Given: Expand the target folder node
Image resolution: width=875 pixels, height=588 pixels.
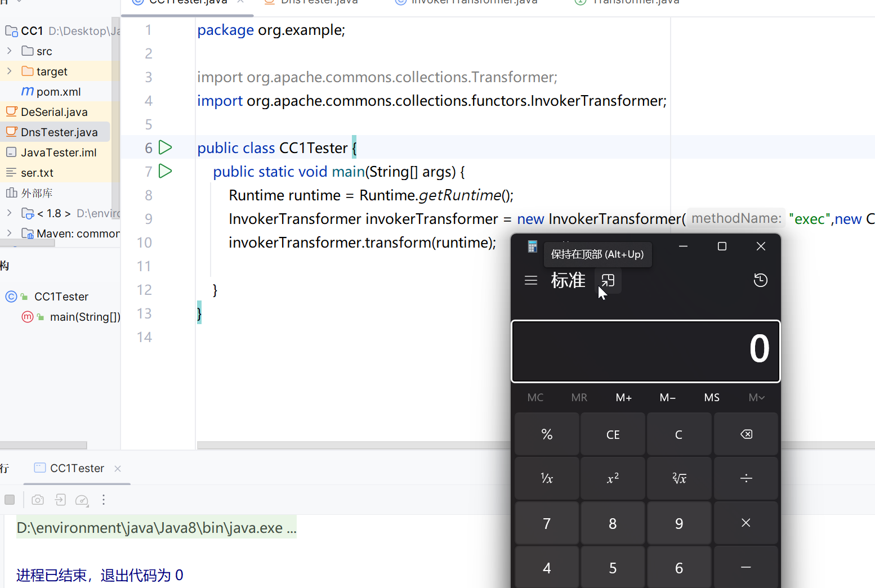Looking at the screenshot, I should tap(9, 71).
